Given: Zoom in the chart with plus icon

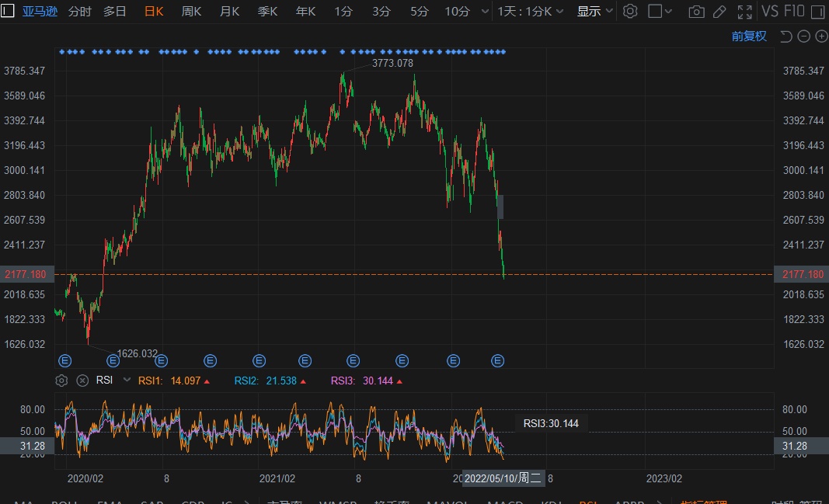Looking at the screenshot, I should tap(820, 36).
